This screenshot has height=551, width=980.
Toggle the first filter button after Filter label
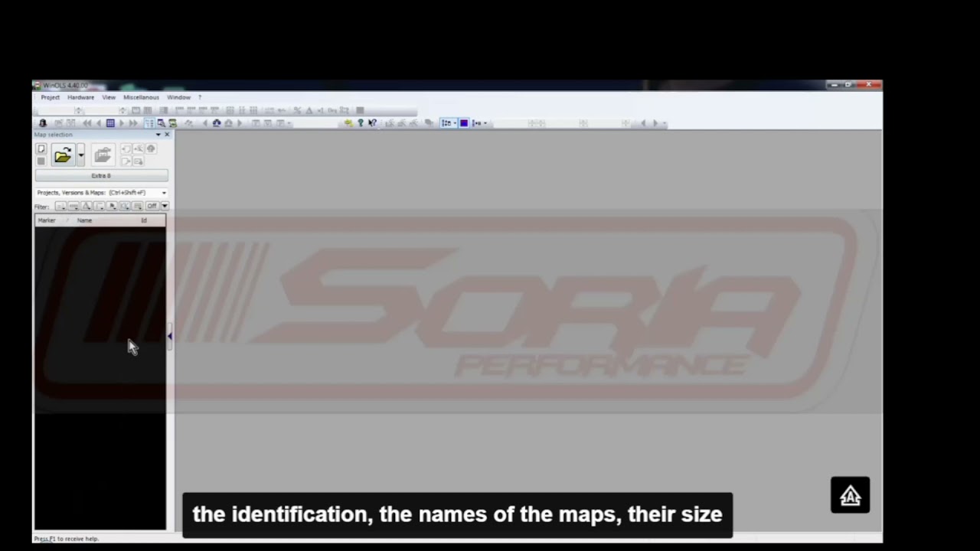pos(60,206)
